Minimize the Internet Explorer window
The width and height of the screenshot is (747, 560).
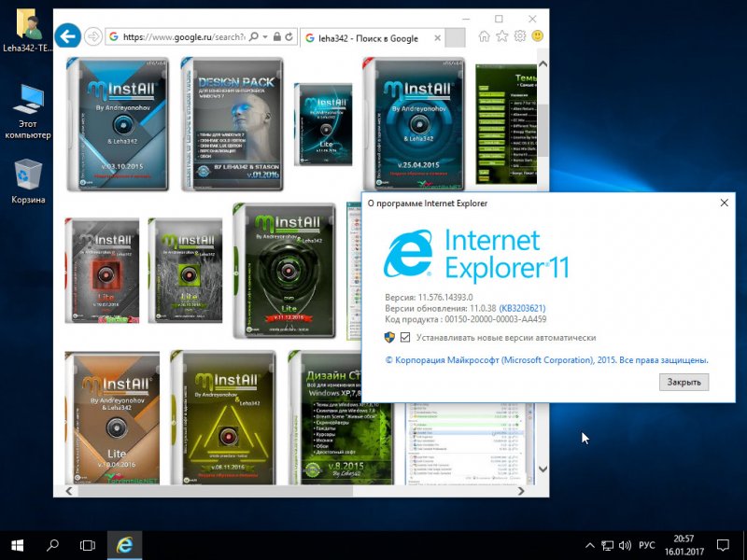click(466, 19)
